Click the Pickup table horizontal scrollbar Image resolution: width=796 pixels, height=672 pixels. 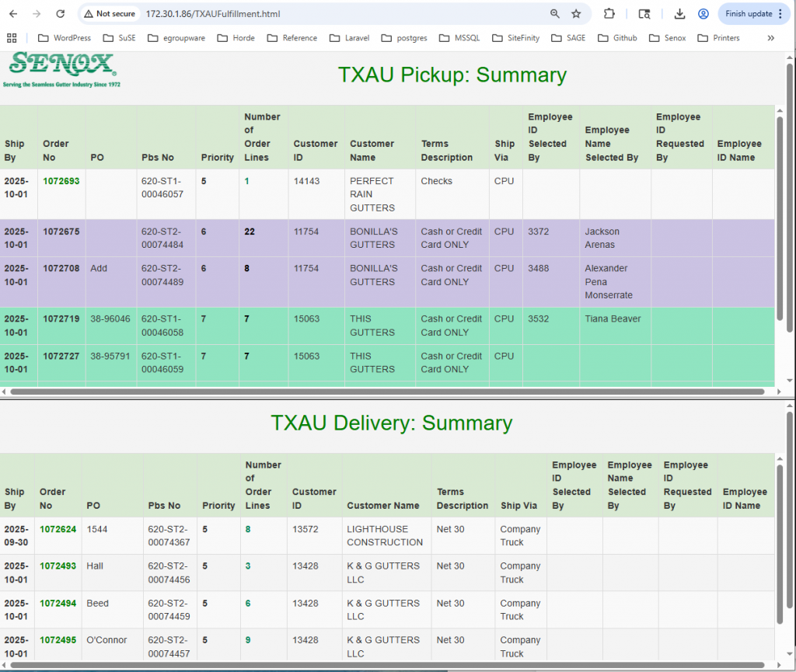[389, 392]
